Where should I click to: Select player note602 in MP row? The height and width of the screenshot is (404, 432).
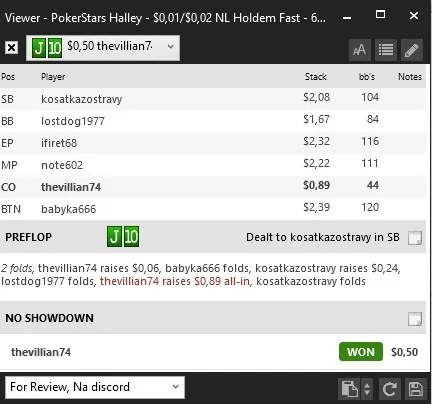(62, 165)
